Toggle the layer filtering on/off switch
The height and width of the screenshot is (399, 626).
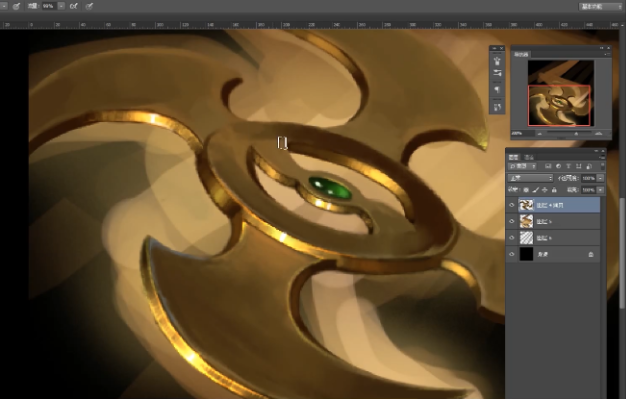(602, 166)
